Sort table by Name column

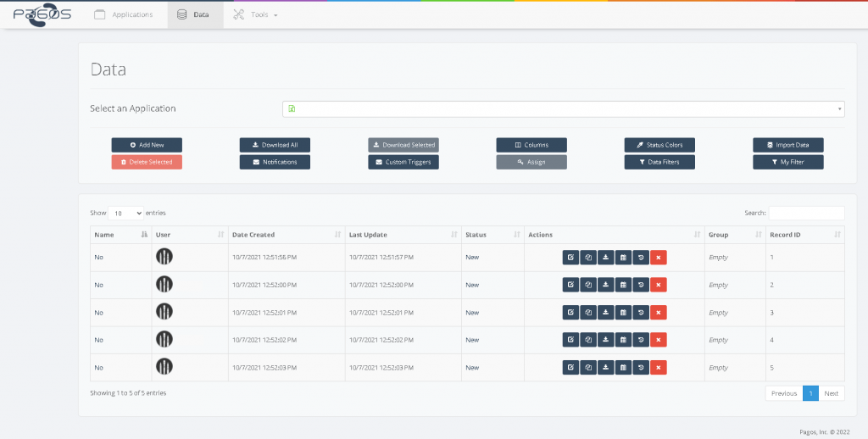120,235
